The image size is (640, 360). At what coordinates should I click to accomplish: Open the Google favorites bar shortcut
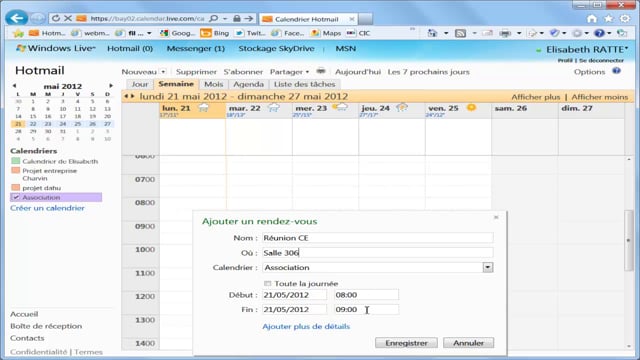[x=177, y=33]
